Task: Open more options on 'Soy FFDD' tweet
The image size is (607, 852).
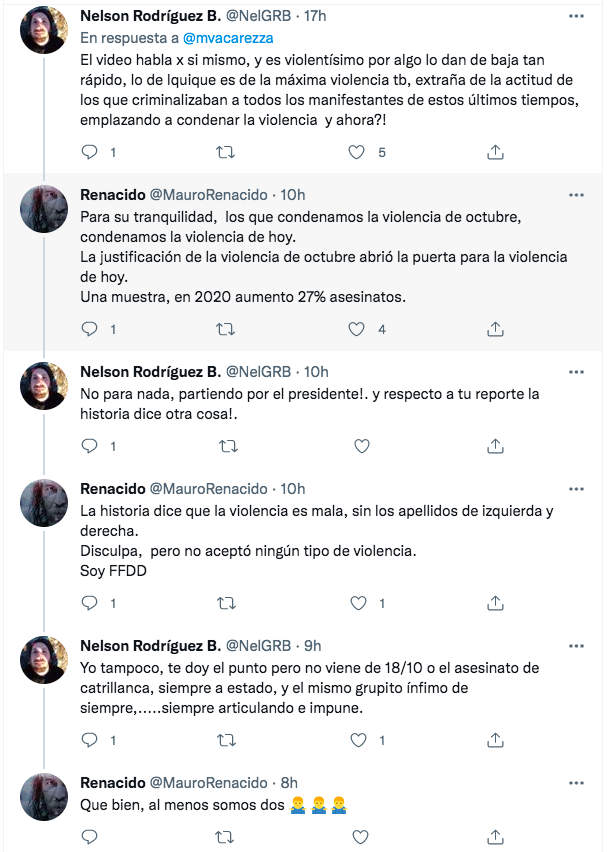Action: click(576, 488)
